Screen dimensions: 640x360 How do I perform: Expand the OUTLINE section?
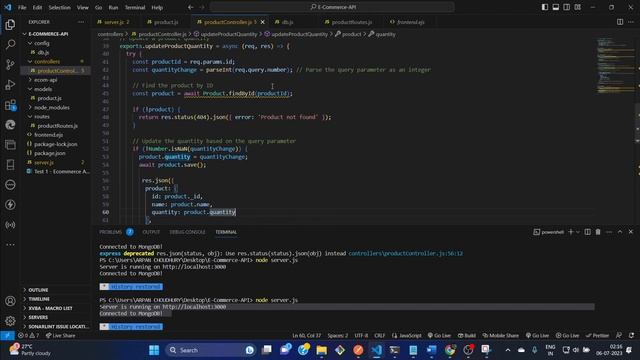(38, 290)
